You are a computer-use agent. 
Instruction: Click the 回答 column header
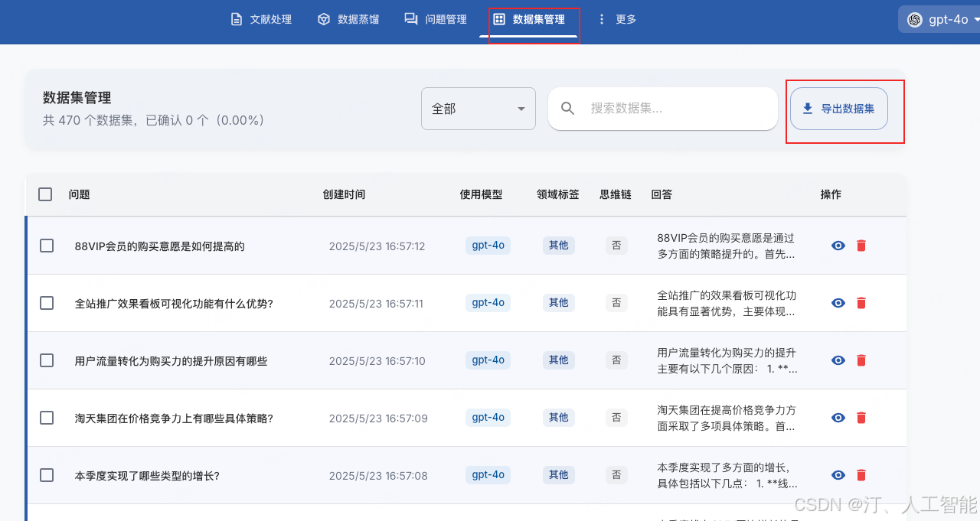tap(661, 194)
